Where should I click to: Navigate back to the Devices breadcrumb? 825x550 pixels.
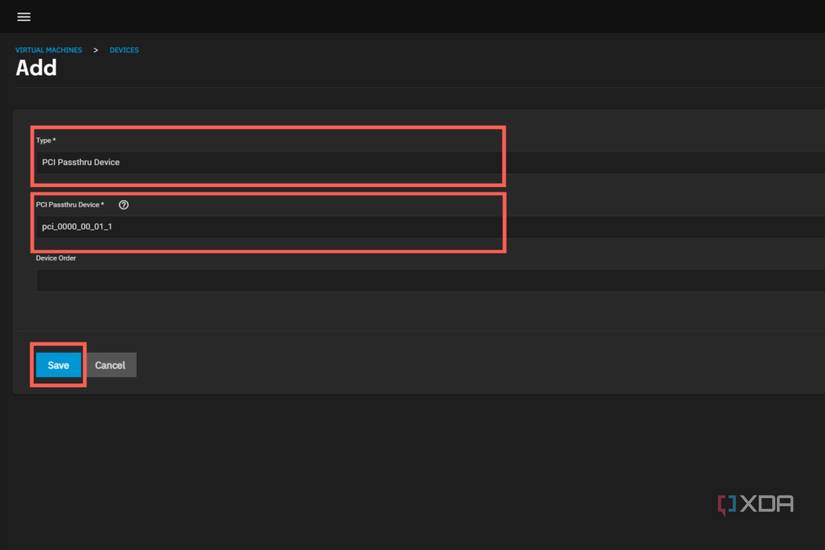tap(124, 50)
